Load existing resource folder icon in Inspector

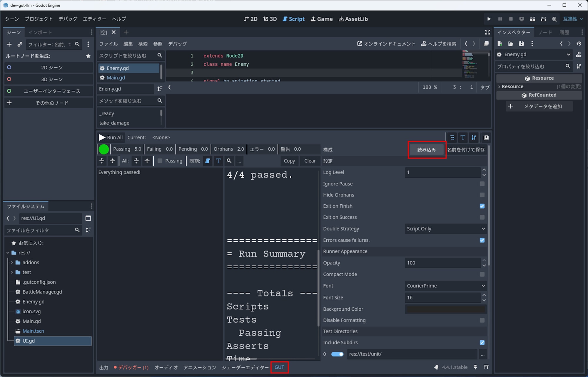tap(510, 44)
